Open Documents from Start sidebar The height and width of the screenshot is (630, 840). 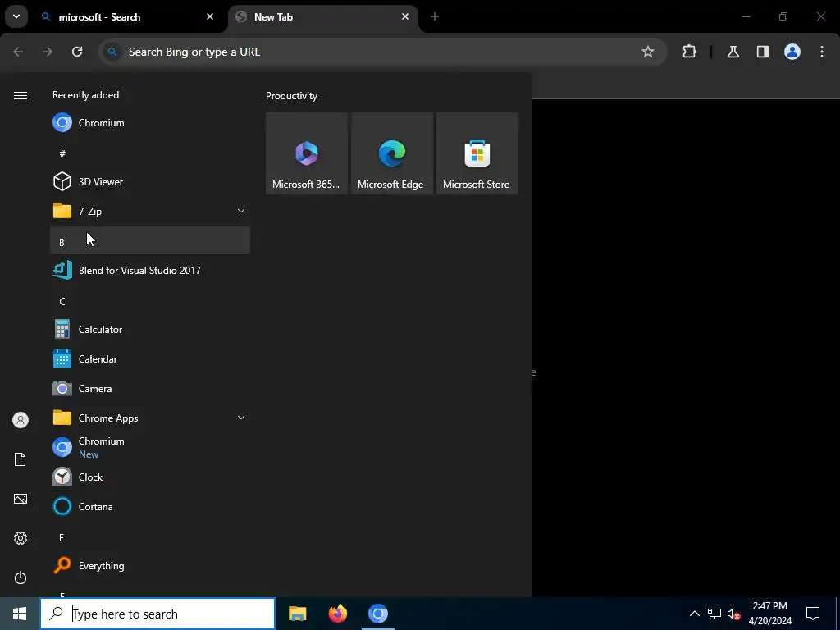[x=21, y=459]
